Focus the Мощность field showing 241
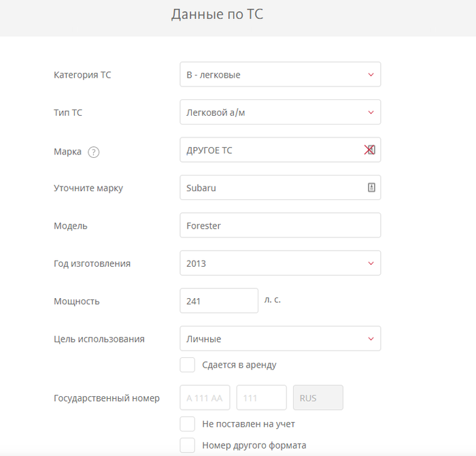476x456 pixels. click(x=218, y=301)
